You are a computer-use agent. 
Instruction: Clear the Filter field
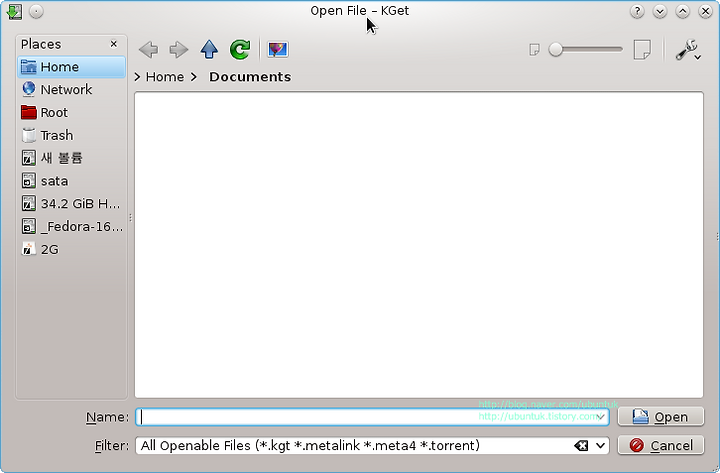coord(581,445)
